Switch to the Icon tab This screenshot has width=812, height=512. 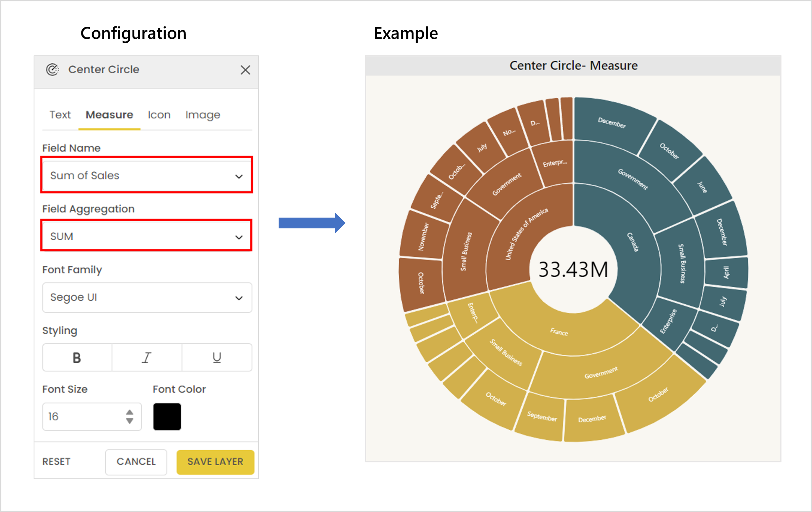click(x=159, y=115)
